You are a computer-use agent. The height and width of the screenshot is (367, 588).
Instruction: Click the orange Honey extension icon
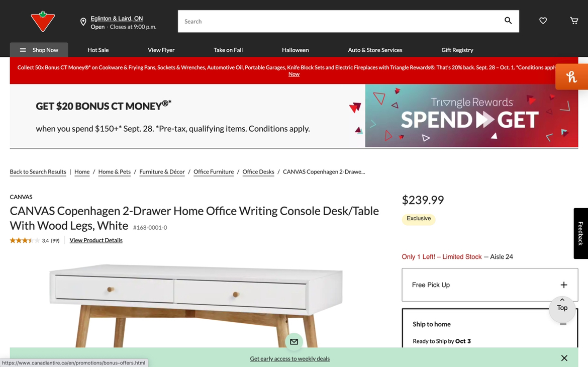571,77
